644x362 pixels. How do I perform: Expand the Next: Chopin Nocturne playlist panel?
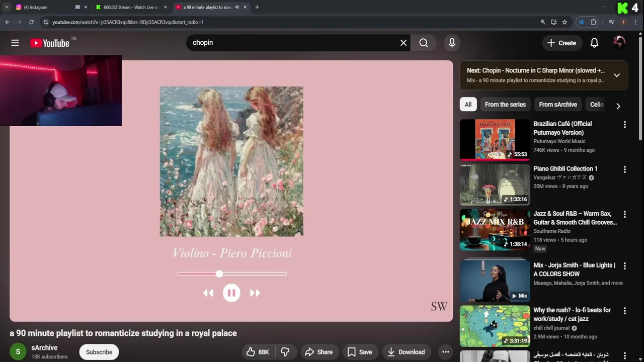tap(617, 75)
